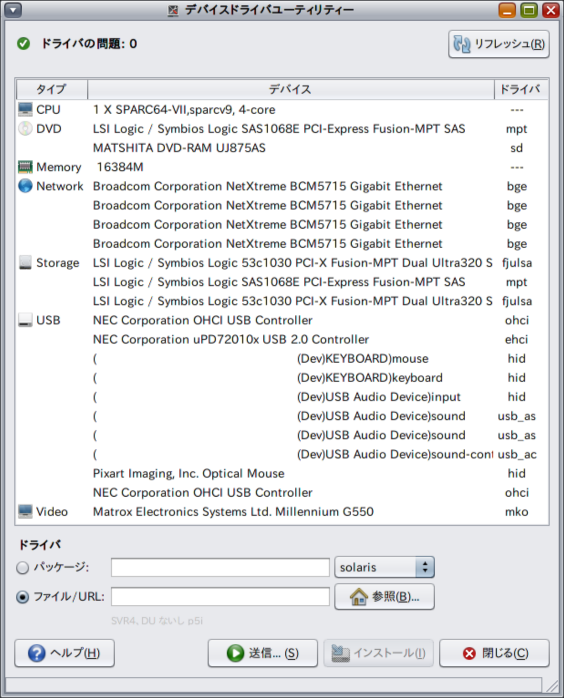Image resolution: width=564 pixels, height=698 pixels.
Task: Sort by ドライバ column header
Action: click(521, 89)
